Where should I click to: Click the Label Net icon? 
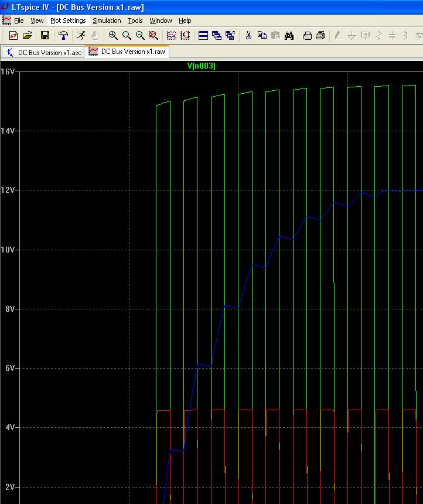pyautogui.click(x=366, y=35)
